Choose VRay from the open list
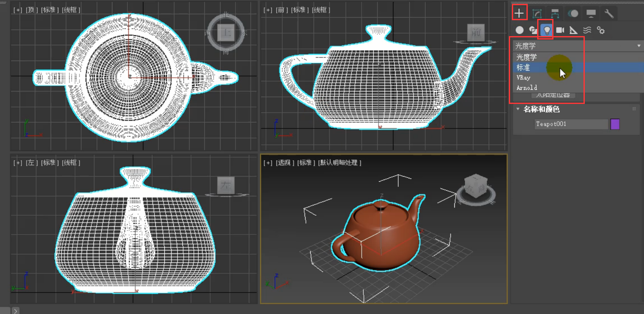 [x=523, y=77]
